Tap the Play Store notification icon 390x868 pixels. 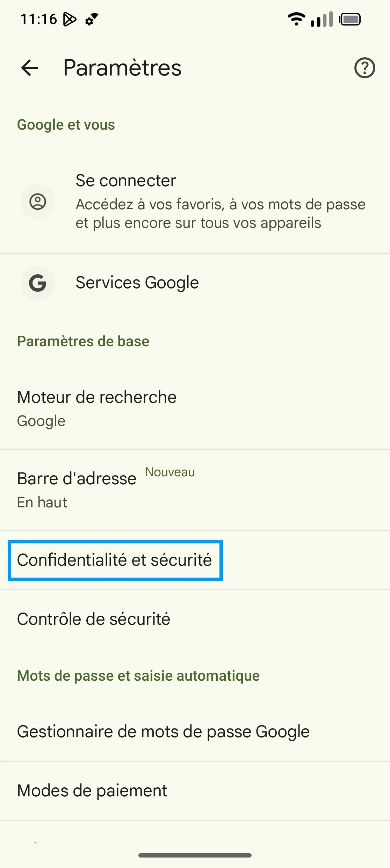[x=70, y=19]
